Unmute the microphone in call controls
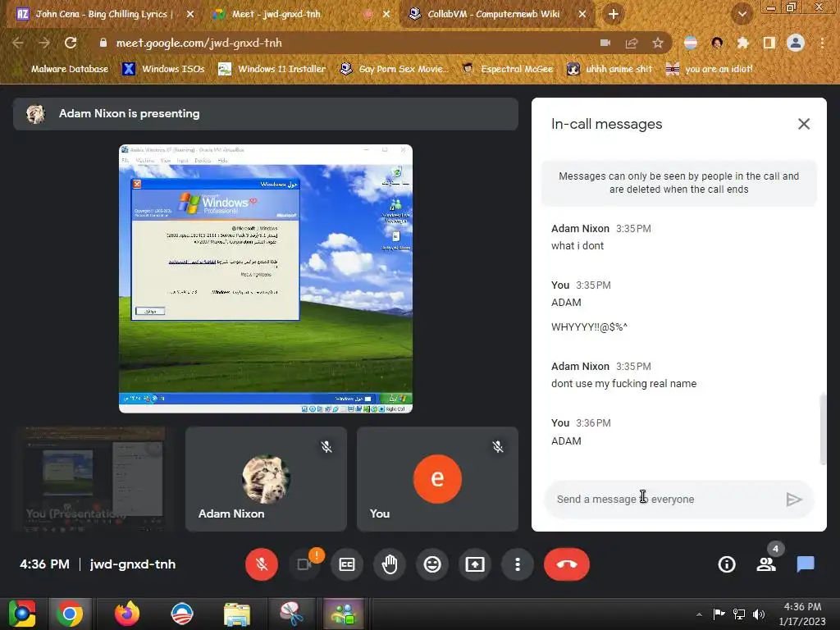840x630 pixels. click(262, 564)
